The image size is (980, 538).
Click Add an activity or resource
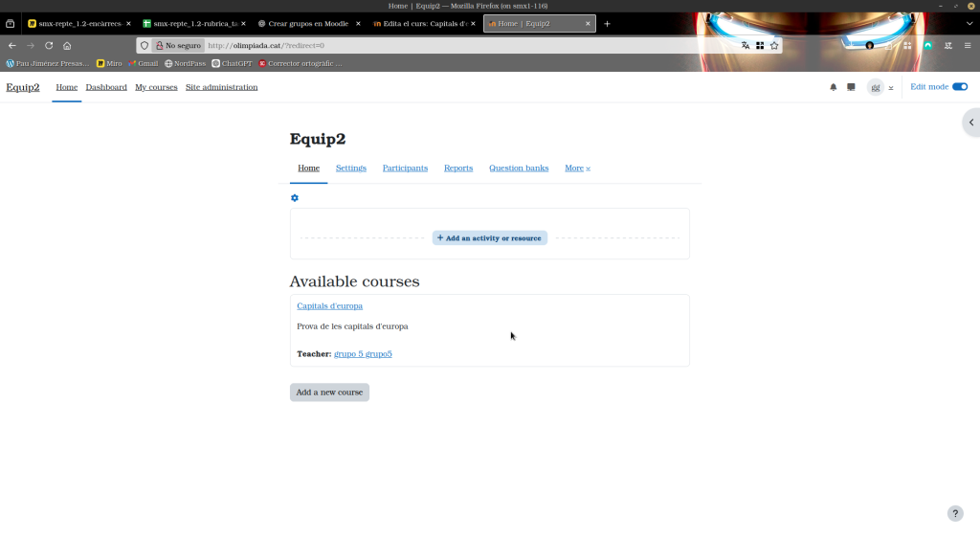[489, 238]
